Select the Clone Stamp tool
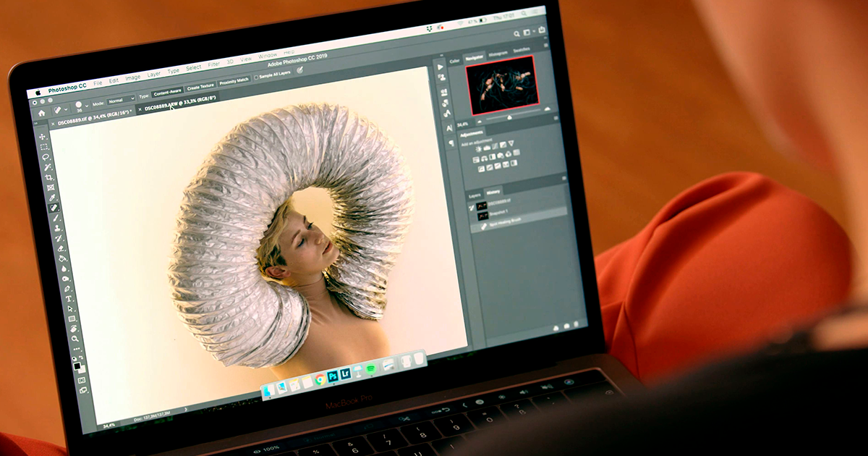This screenshot has height=456, width=868. pos(57,228)
